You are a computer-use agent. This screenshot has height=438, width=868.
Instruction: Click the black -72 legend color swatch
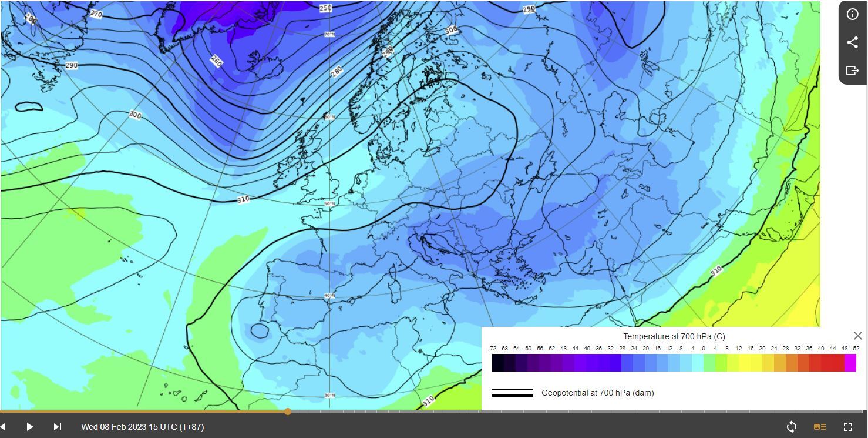[x=498, y=363]
